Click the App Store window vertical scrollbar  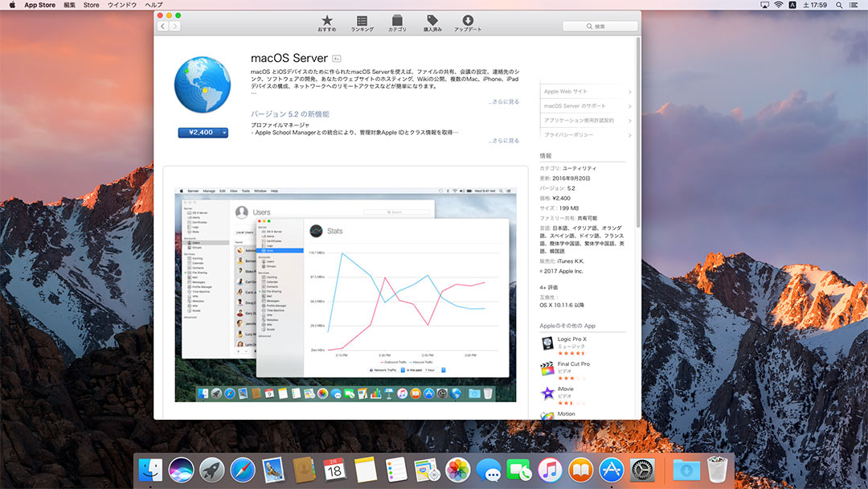[638, 133]
